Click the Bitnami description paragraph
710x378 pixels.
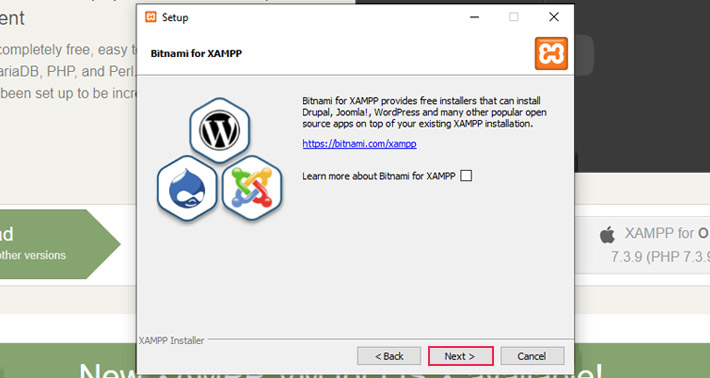(x=424, y=112)
